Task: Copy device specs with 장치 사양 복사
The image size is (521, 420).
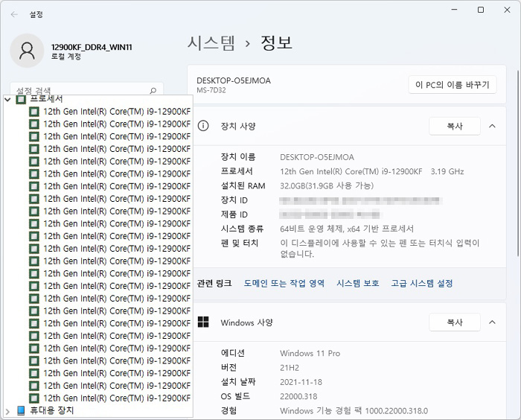Action: click(x=455, y=126)
